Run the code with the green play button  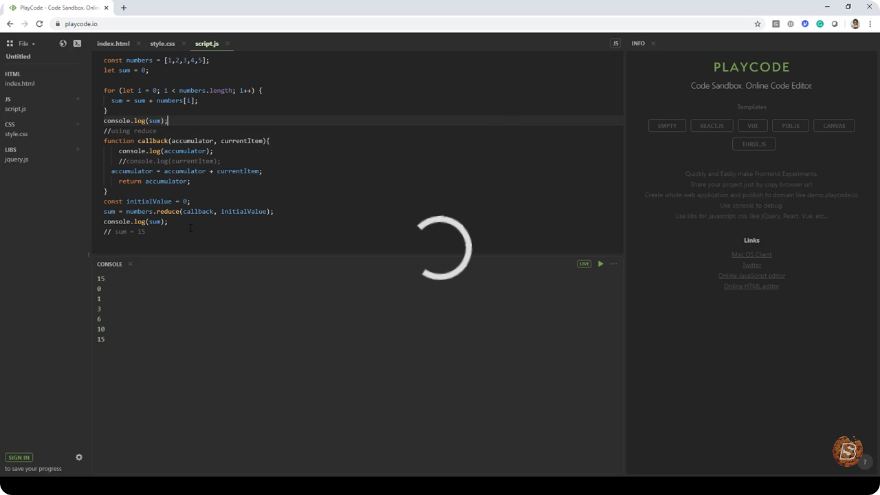point(601,264)
